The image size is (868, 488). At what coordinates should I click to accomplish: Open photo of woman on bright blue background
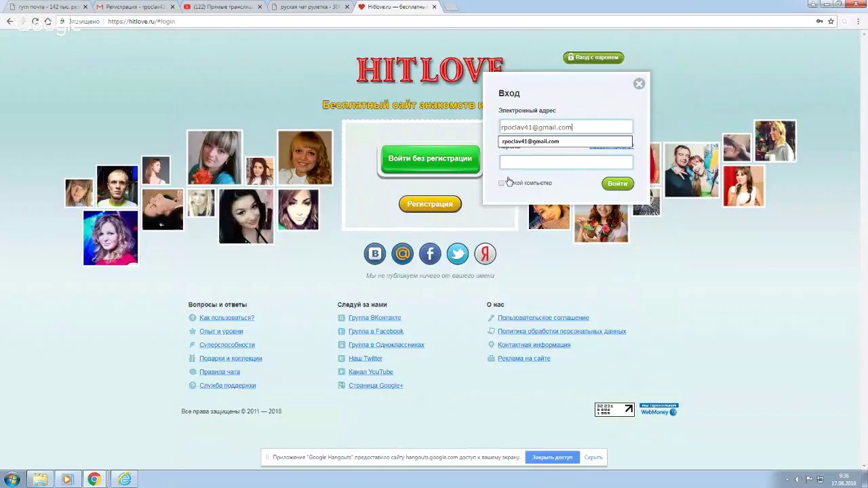(x=111, y=237)
